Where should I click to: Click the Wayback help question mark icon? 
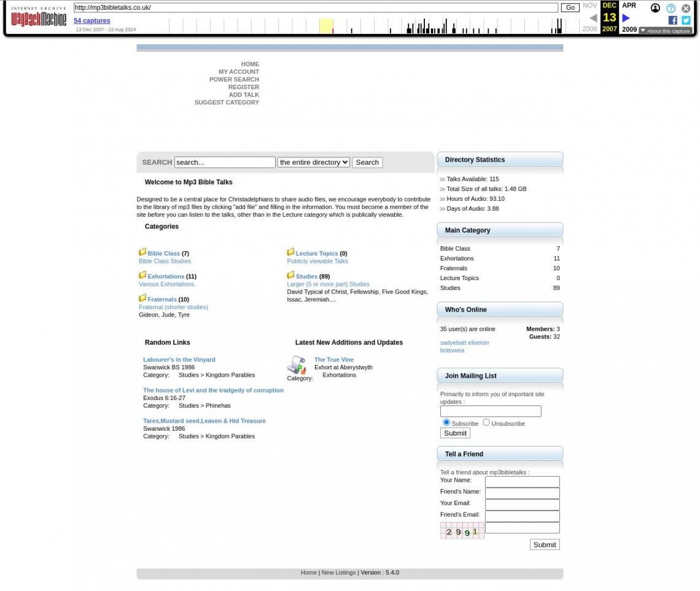(671, 8)
